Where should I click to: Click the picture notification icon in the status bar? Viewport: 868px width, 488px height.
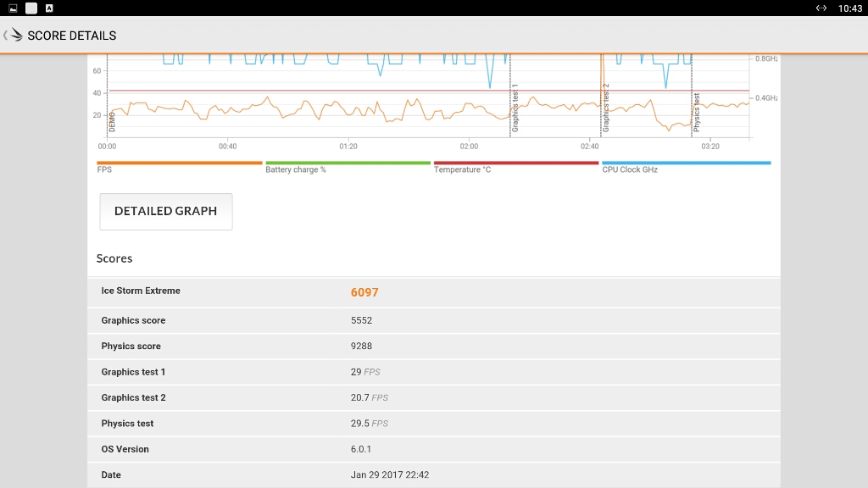(x=13, y=8)
